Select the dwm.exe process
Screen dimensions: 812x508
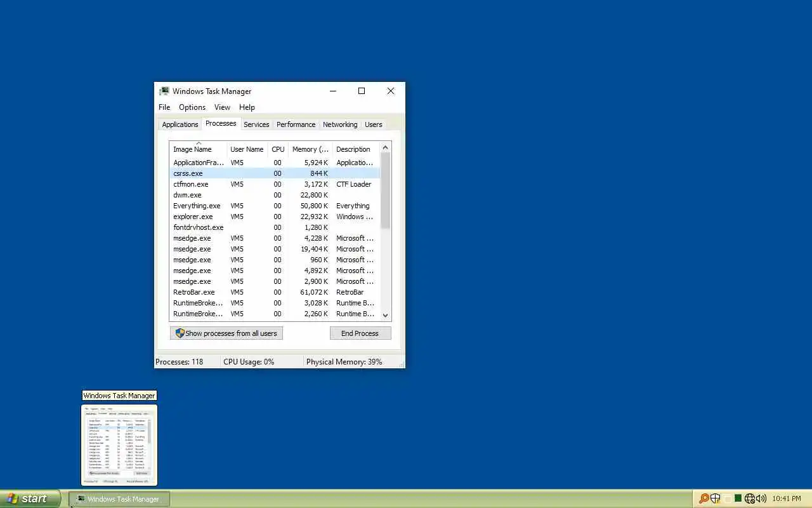[x=275, y=195]
